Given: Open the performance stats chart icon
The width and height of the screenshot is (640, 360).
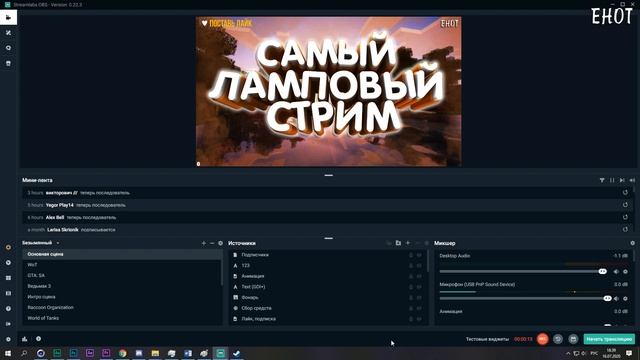Looking at the screenshot, I should click(24, 339).
